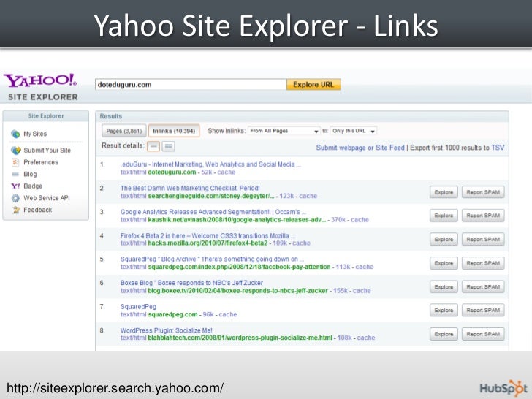Click the Y! Badge icon
This screenshot has height=399, width=532.
pos(15,186)
